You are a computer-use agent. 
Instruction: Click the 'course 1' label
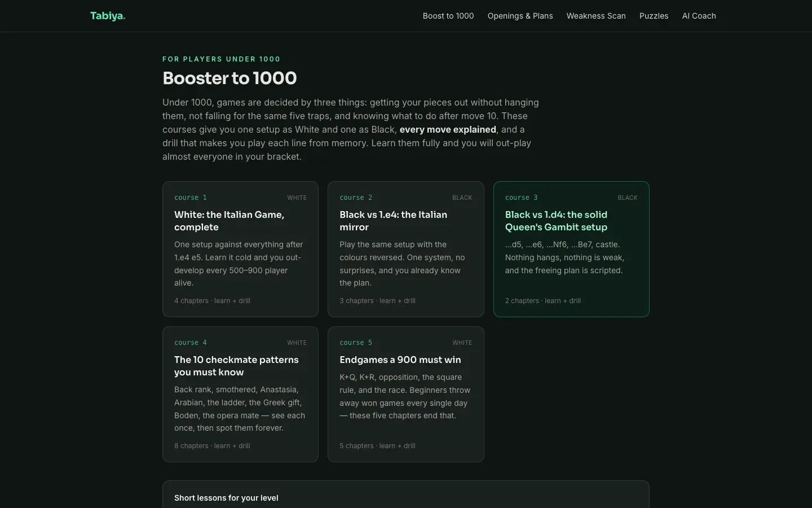(x=191, y=198)
